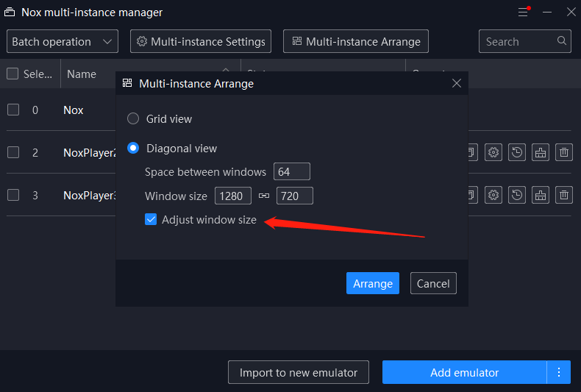Click the search magnifier icon

pyautogui.click(x=562, y=40)
